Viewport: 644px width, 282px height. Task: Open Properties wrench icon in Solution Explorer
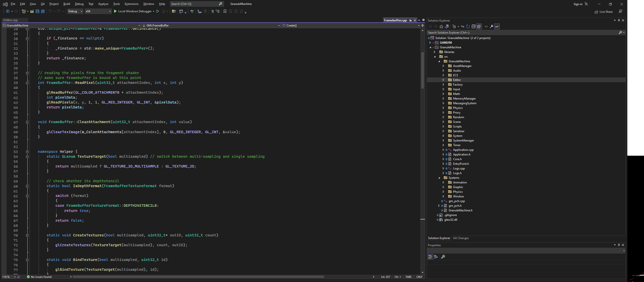[x=492, y=27]
